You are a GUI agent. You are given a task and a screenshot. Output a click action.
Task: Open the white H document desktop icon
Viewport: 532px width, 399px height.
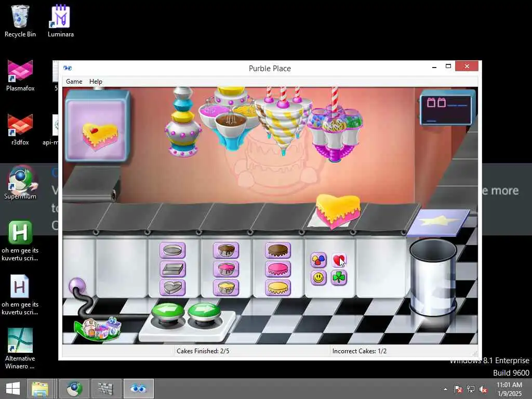click(x=20, y=295)
